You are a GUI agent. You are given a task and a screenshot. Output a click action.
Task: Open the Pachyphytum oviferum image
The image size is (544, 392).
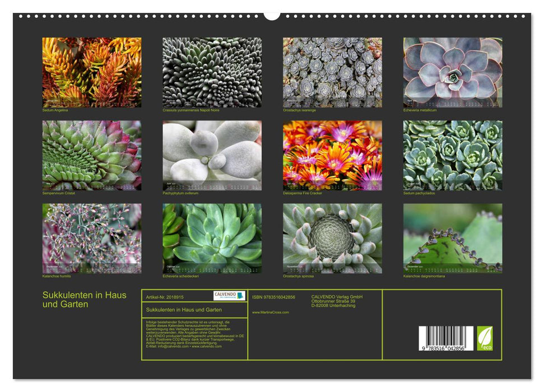point(212,155)
